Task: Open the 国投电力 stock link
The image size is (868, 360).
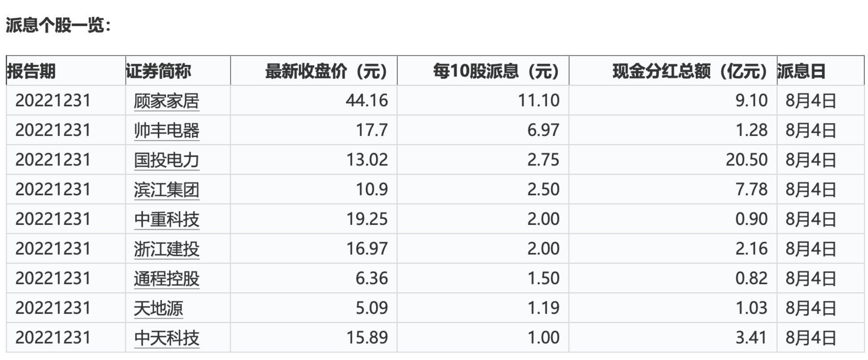Action: 166,160
